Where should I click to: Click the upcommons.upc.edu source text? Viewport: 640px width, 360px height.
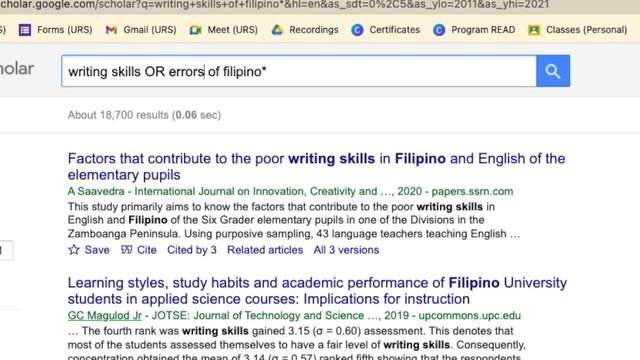click(x=469, y=316)
